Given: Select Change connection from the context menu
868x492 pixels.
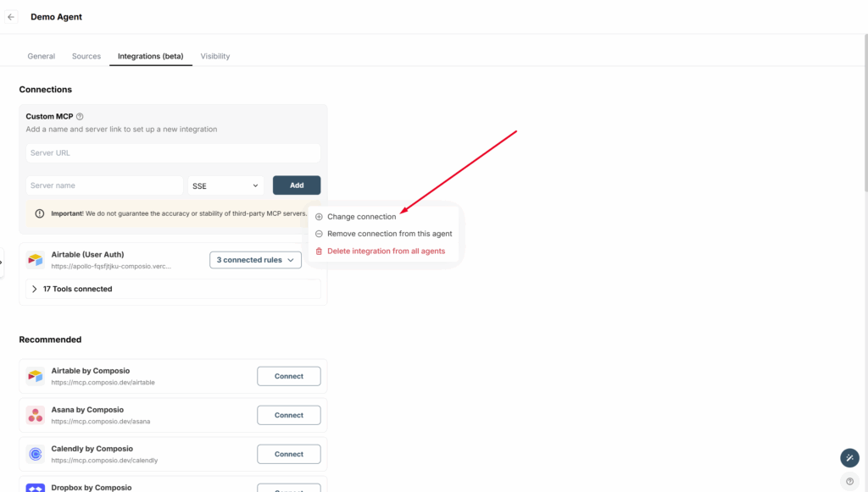Looking at the screenshot, I should [361, 217].
